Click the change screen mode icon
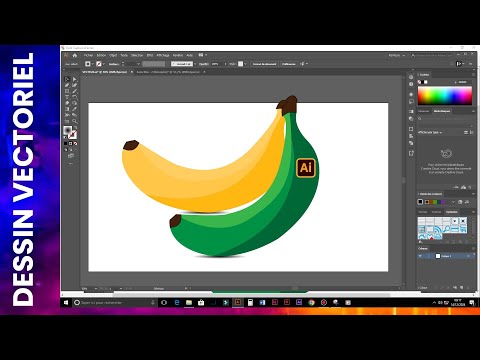The height and width of the screenshot is (360, 480). [x=71, y=156]
